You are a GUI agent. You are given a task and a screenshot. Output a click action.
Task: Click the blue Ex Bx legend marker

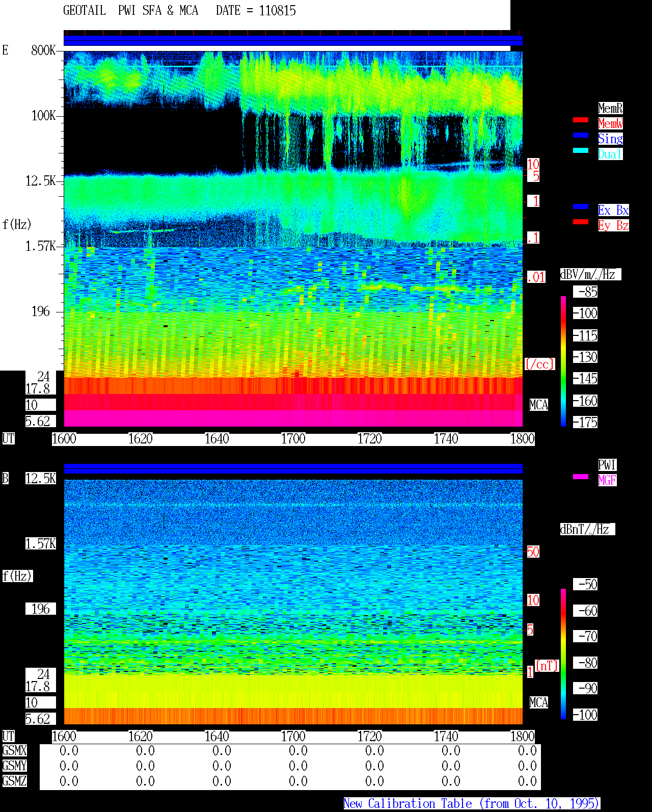point(581,206)
